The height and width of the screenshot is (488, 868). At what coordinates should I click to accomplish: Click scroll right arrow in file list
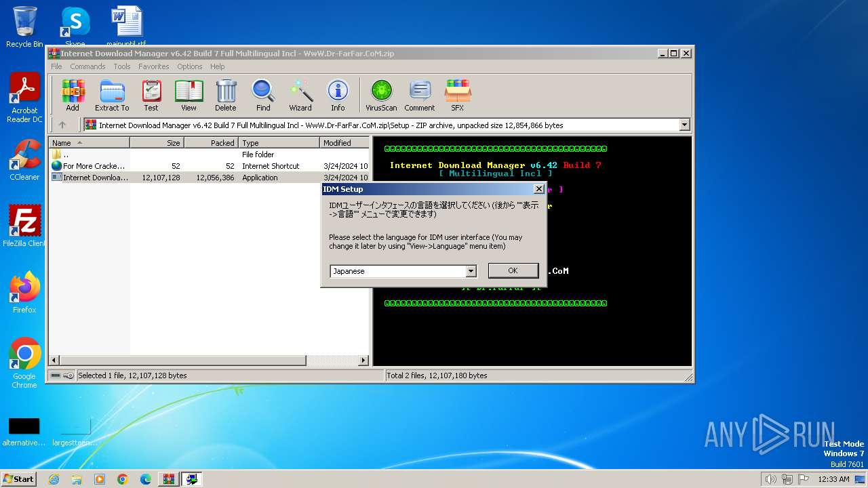point(363,361)
